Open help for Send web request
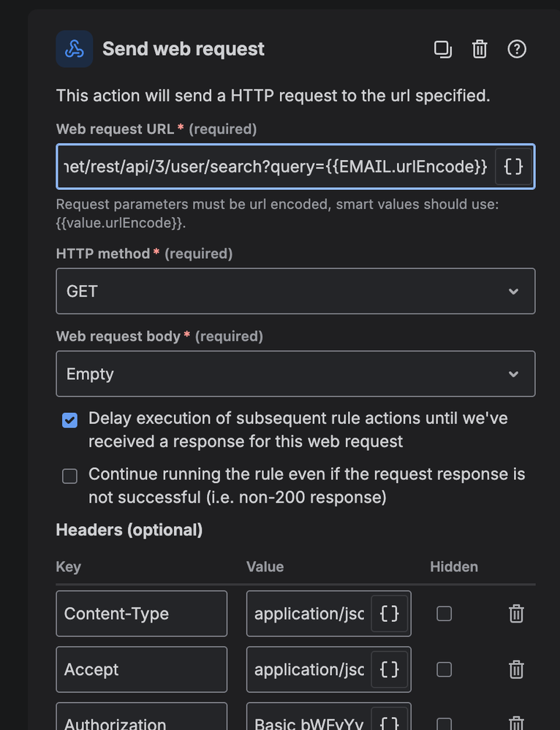The height and width of the screenshot is (730, 560). coord(517,49)
